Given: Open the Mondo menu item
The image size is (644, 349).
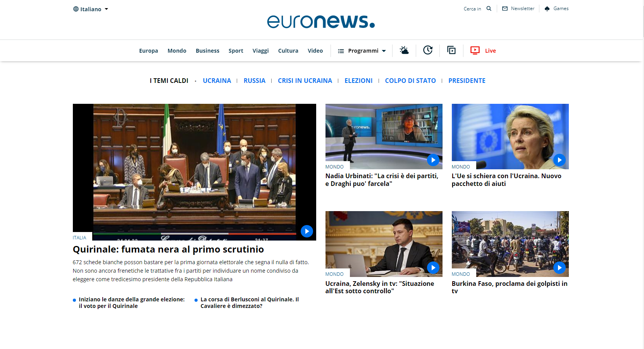Looking at the screenshot, I should tap(177, 51).
